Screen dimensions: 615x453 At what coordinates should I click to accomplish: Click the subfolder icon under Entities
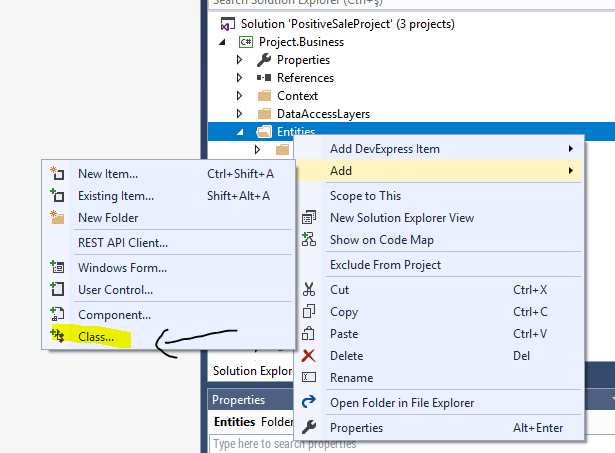coord(282,149)
